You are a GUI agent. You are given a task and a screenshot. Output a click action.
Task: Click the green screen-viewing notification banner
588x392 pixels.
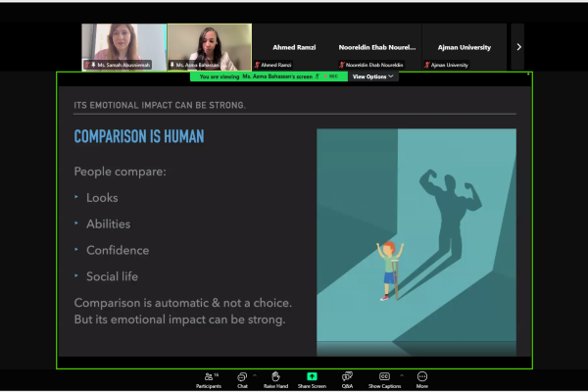257,75
